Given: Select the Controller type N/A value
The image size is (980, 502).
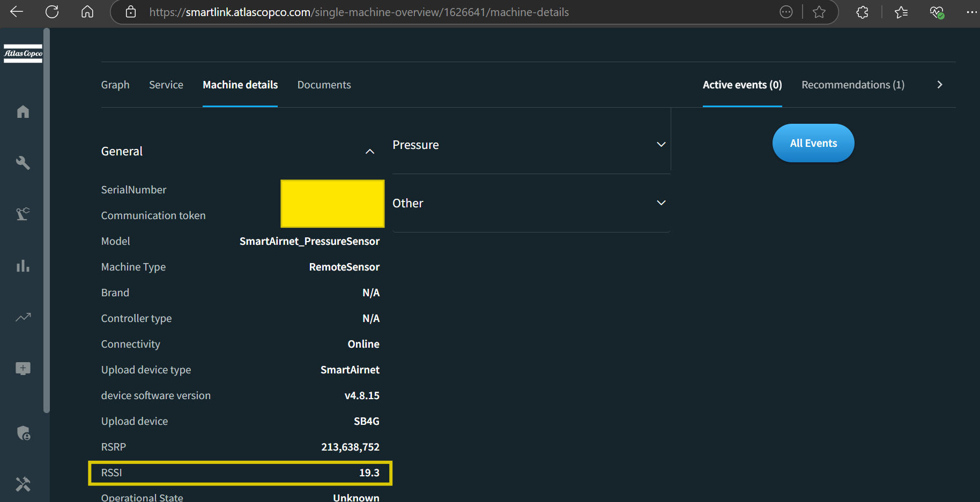Looking at the screenshot, I should click(371, 318).
